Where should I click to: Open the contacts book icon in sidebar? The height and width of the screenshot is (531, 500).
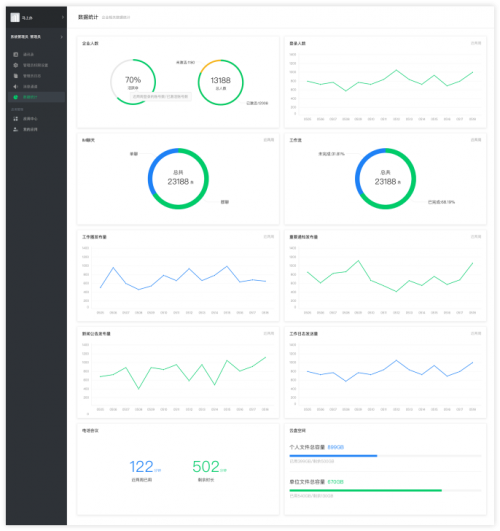tap(16, 54)
